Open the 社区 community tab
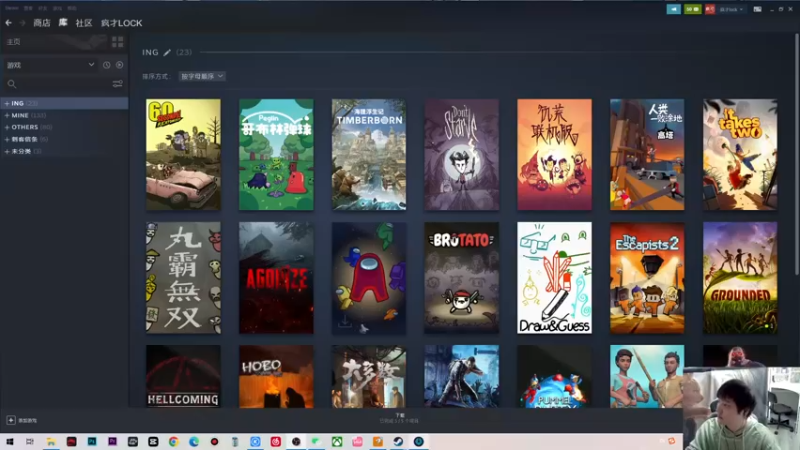800x450 pixels. 84,23
